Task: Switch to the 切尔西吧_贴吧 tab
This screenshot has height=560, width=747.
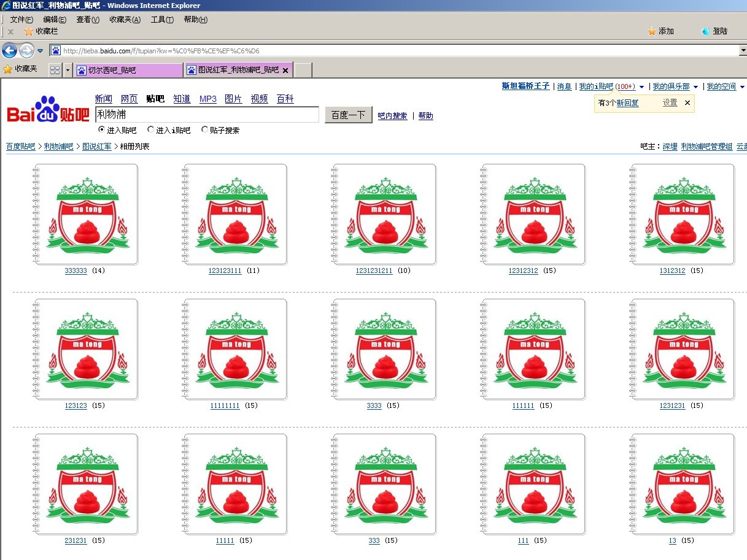Action: [128, 70]
